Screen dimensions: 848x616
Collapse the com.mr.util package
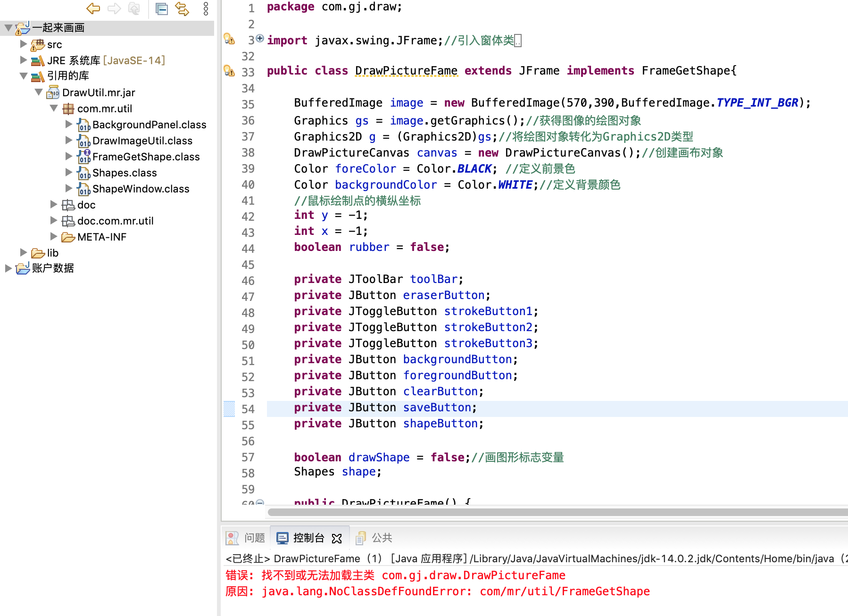tap(54, 108)
